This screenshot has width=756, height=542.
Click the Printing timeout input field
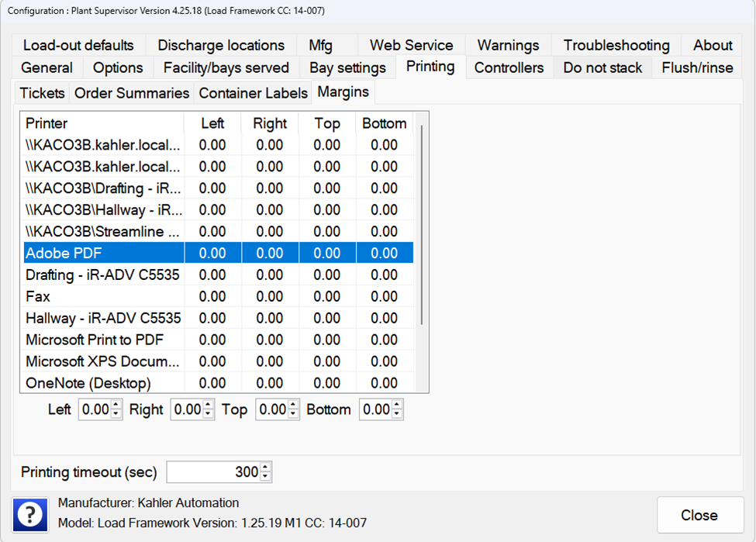pos(212,472)
